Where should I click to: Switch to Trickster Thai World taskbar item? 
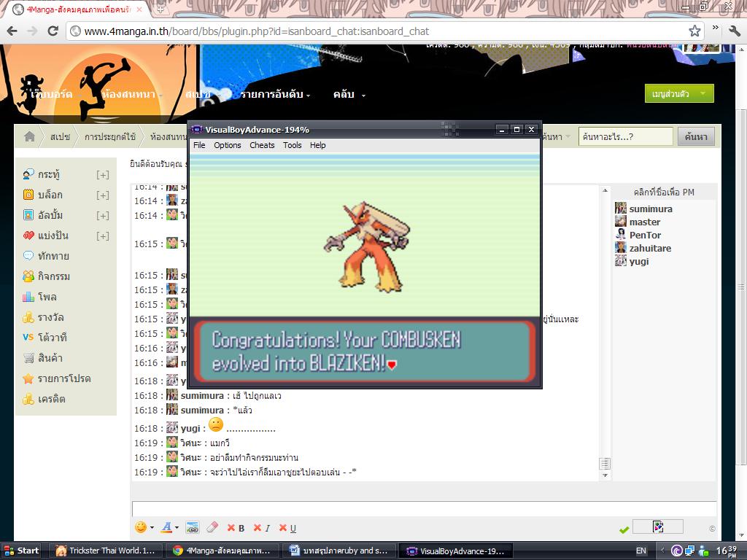107,551
